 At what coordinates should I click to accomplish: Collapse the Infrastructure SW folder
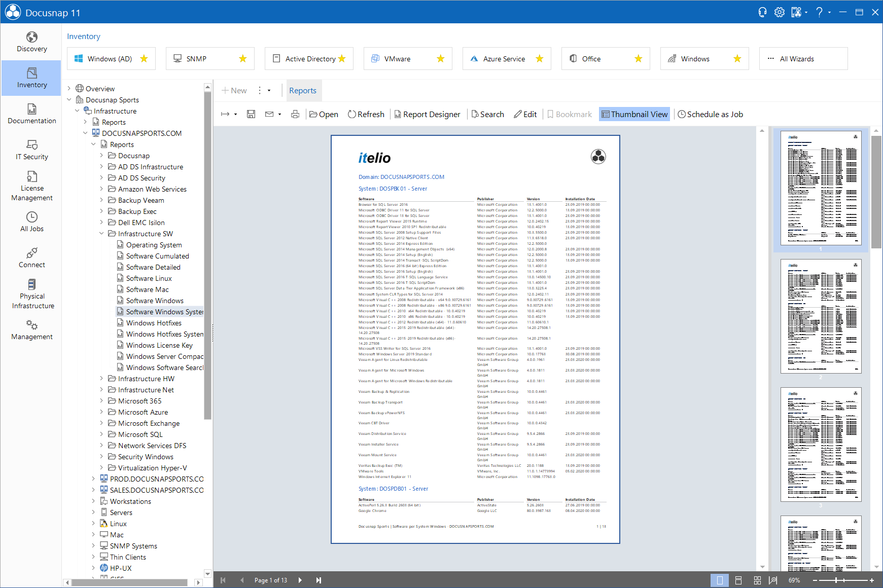coord(101,234)
